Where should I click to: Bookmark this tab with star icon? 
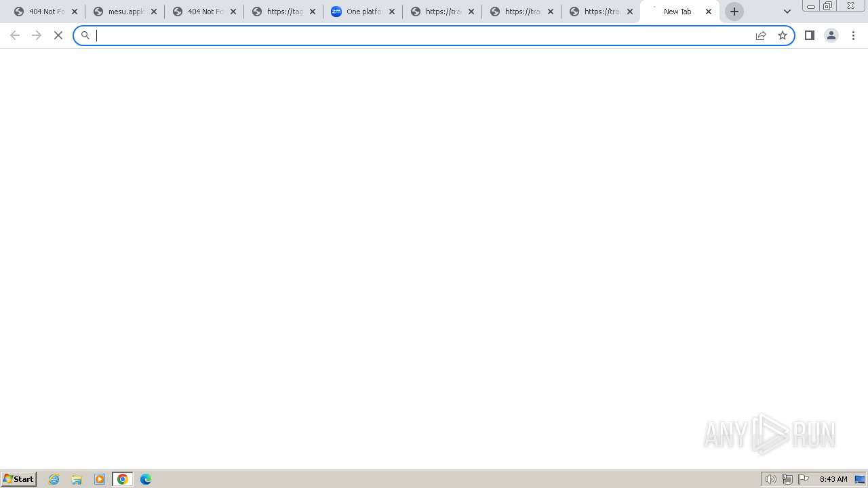click(783, 35)
